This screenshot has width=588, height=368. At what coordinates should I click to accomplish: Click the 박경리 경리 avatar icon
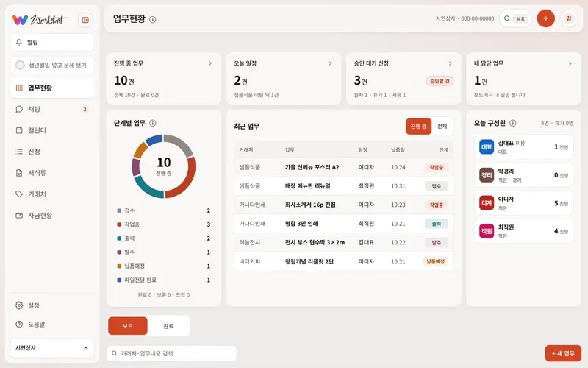click(487, 175)
